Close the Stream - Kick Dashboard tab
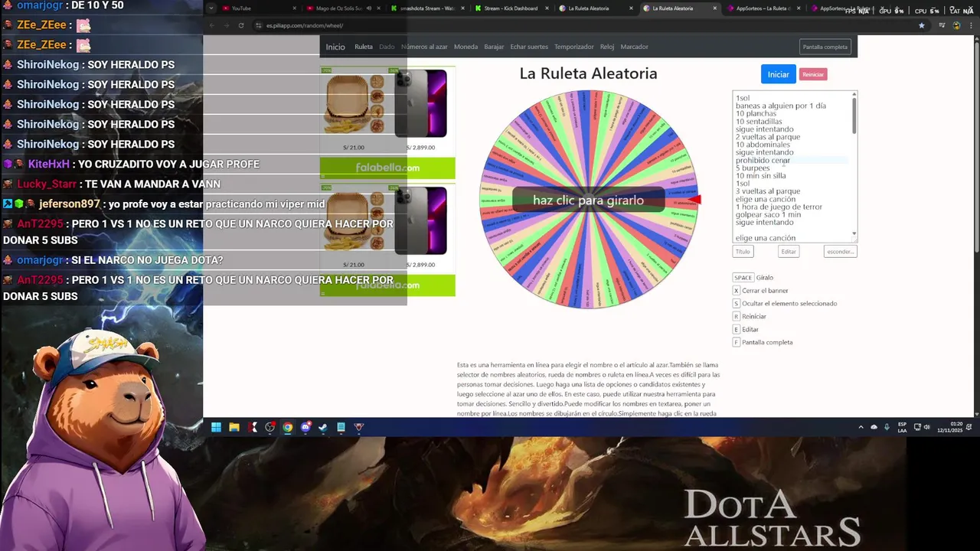The height and width of the screenshot is (551, 980). click(547, 8)
